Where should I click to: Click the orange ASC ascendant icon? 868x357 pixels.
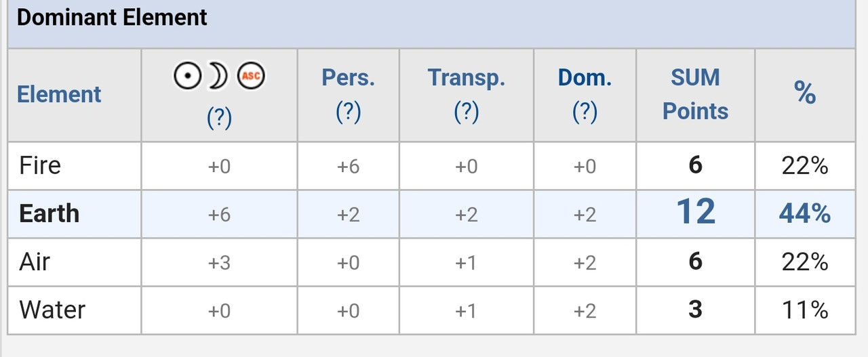(x=251, y=77)
